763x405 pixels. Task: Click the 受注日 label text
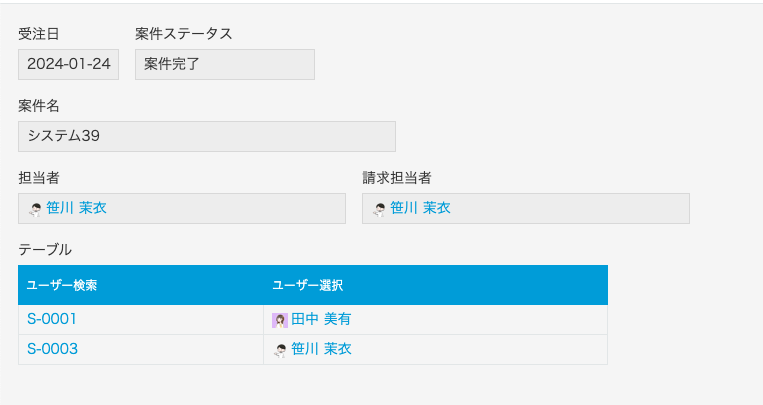[39, 34]
